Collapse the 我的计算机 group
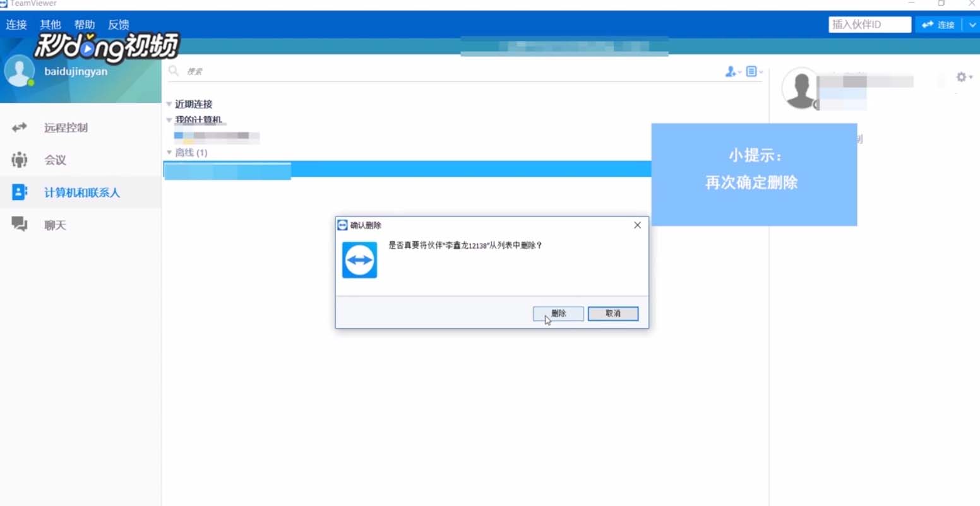Viewport: 980px width, 506px height. [169, 120]
